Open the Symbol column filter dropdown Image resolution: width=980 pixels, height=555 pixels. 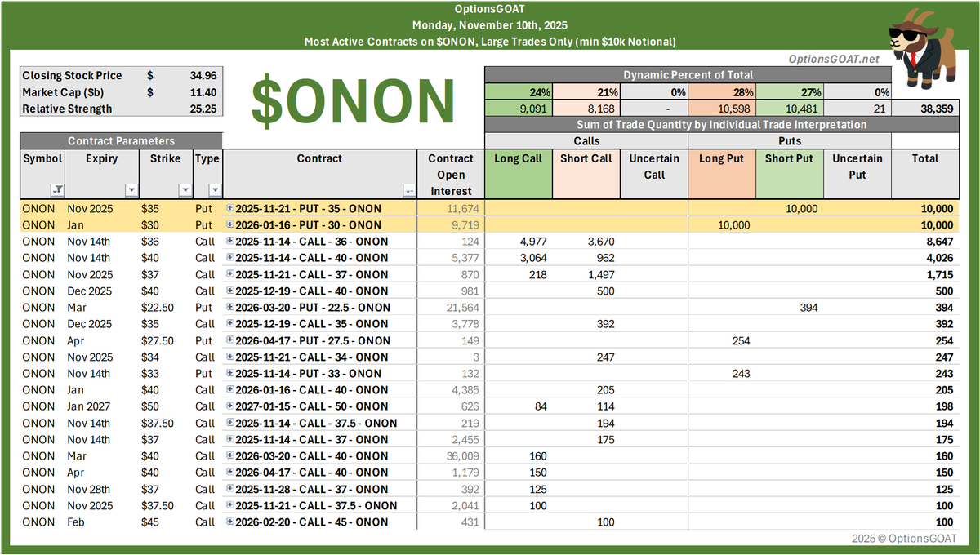57,190
